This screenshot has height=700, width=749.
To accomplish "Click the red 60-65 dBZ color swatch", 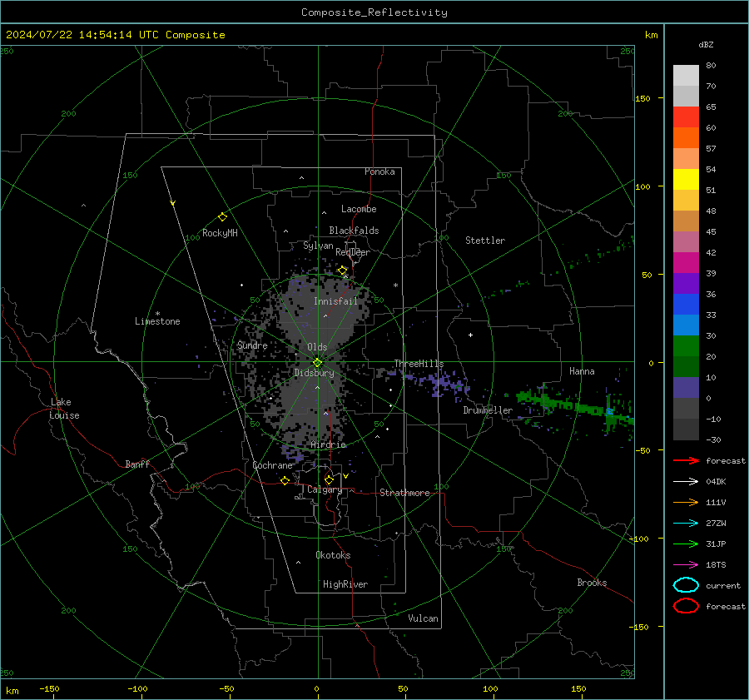I will tap(686, 117).
